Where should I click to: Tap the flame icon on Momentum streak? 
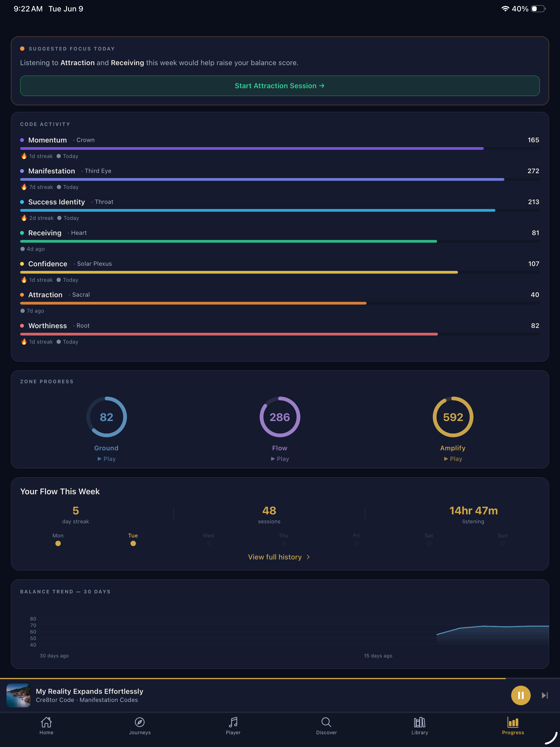24,156
